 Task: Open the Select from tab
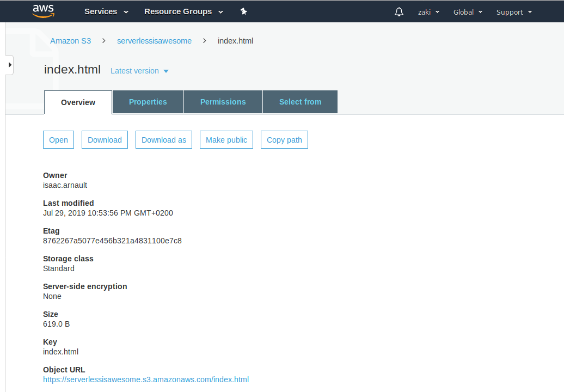pos(300,101)
